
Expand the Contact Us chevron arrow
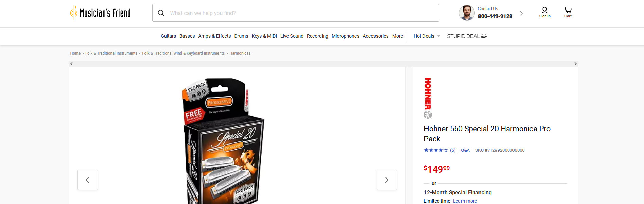(x=521, y=13)
